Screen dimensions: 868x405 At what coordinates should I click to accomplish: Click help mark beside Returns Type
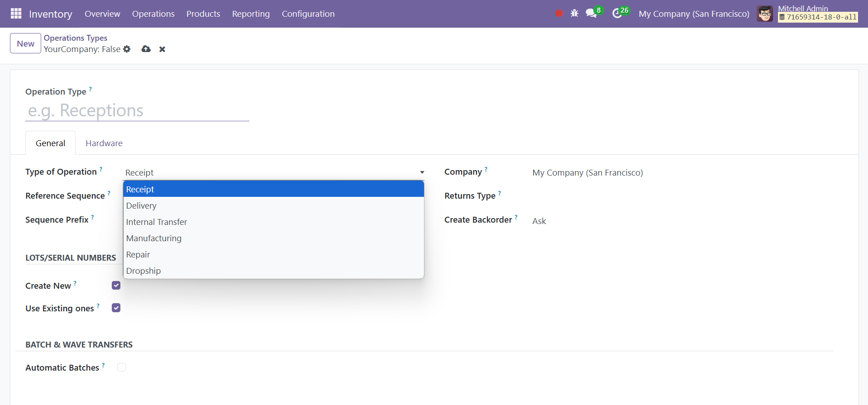[500, 193]
